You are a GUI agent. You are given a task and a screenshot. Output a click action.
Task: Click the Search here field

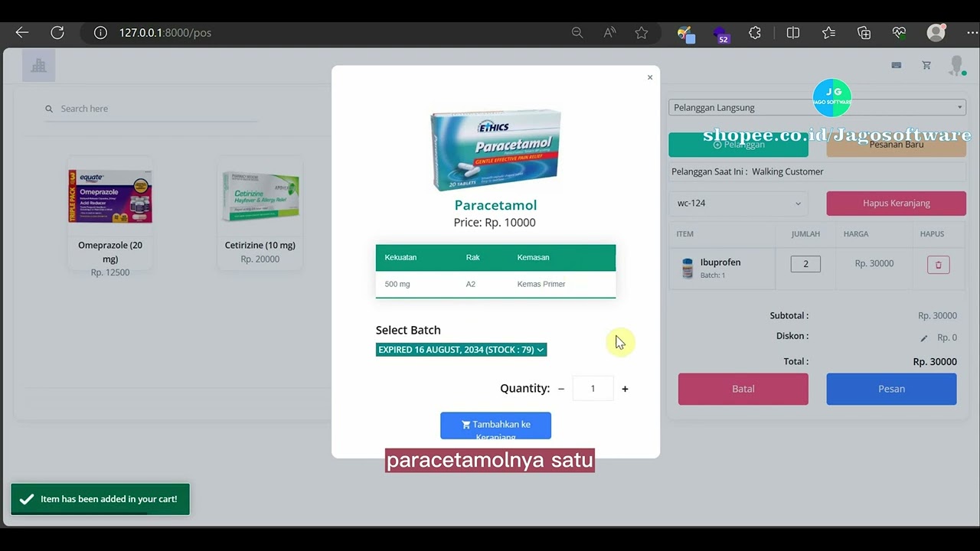151,109
